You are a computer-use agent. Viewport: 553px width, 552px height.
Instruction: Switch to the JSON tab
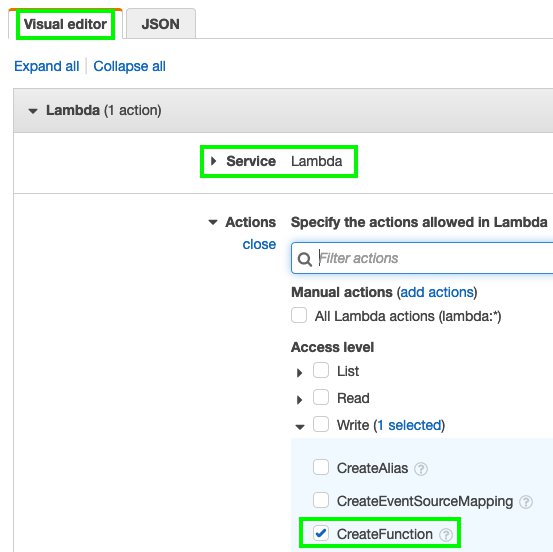coord(161,24)
